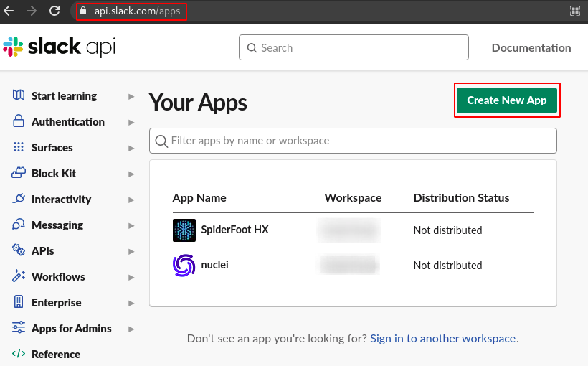Screen dimensions: 588x366
Task: Click the Start learning map icon
Action: click(x=19, y=95)
